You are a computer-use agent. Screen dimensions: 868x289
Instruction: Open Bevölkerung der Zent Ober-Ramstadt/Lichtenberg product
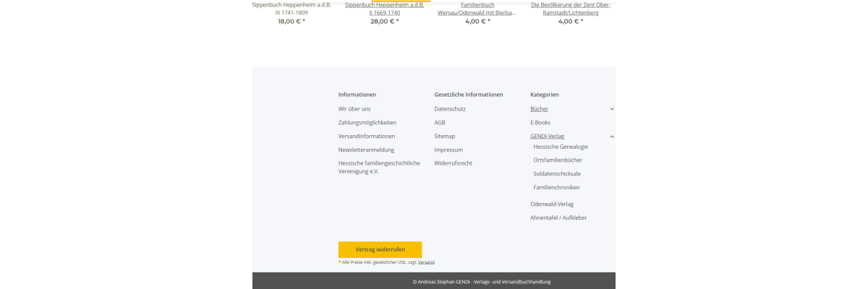click(x=570, y=9)
